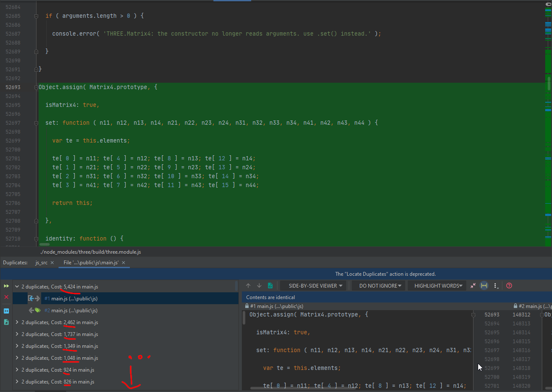Fold Object.assign block at line 52693
Image resolution: width=552 pixels, height=392 pixels.
tap(36, 87)
